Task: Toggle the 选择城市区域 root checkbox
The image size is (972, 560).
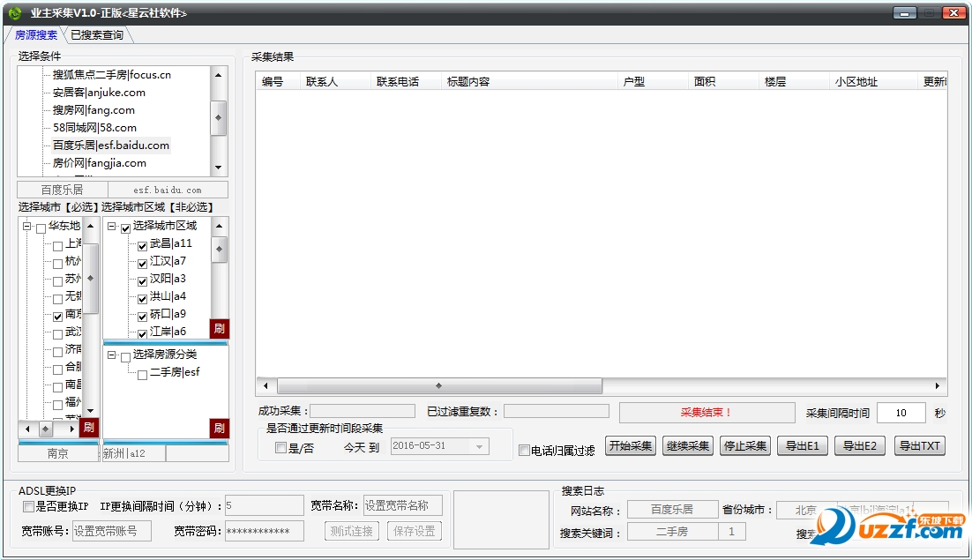Action: (126, 228)
